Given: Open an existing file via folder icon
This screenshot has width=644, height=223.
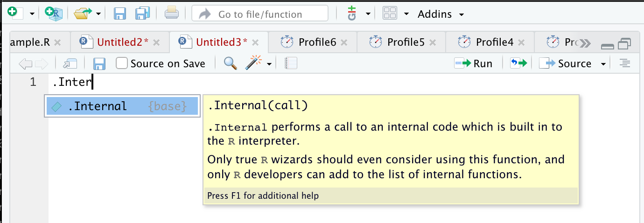Looking at the screenshot, I should click(x=83, y=14).
